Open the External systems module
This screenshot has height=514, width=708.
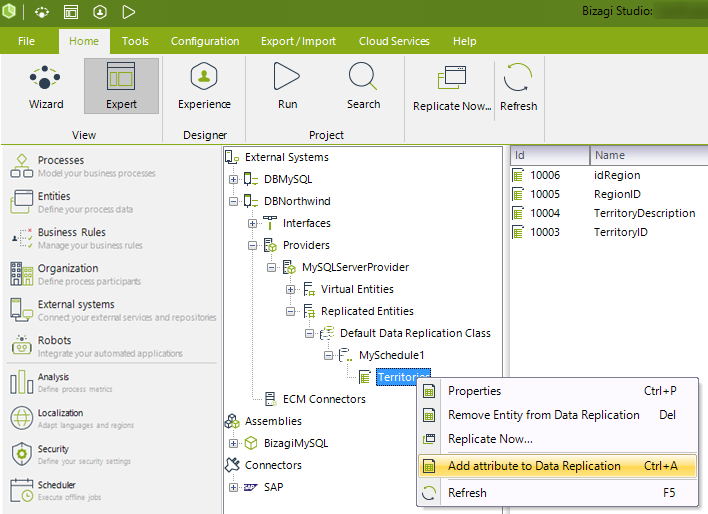pos(113,310)
